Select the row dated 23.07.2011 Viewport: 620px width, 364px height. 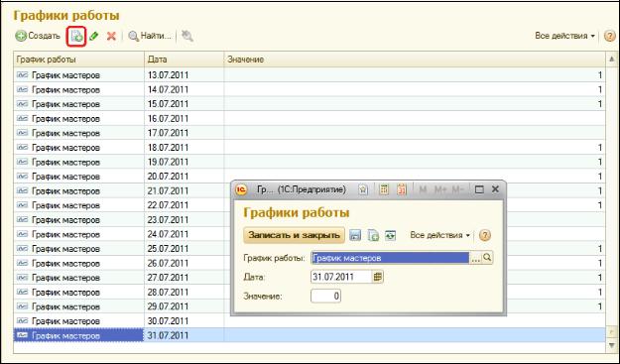point(310,220)
